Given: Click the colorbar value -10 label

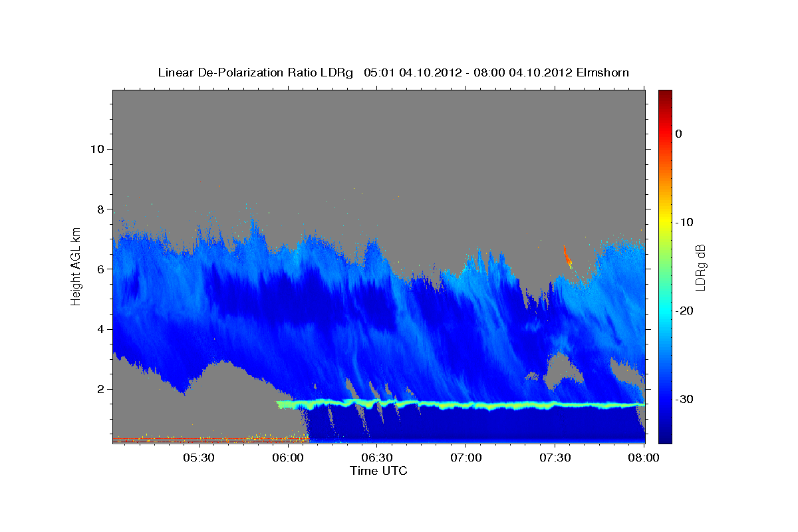Looking at the screenshot, I should point(684,222).
